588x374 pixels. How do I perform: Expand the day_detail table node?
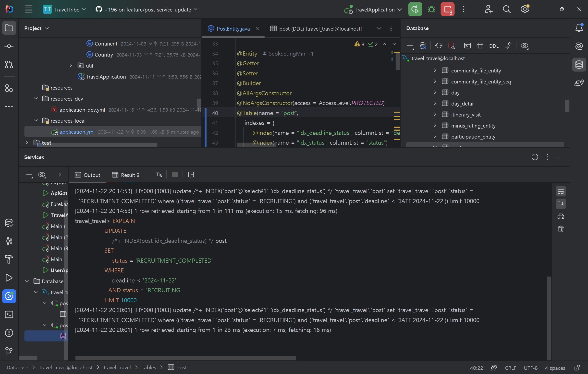coord(435,104)
